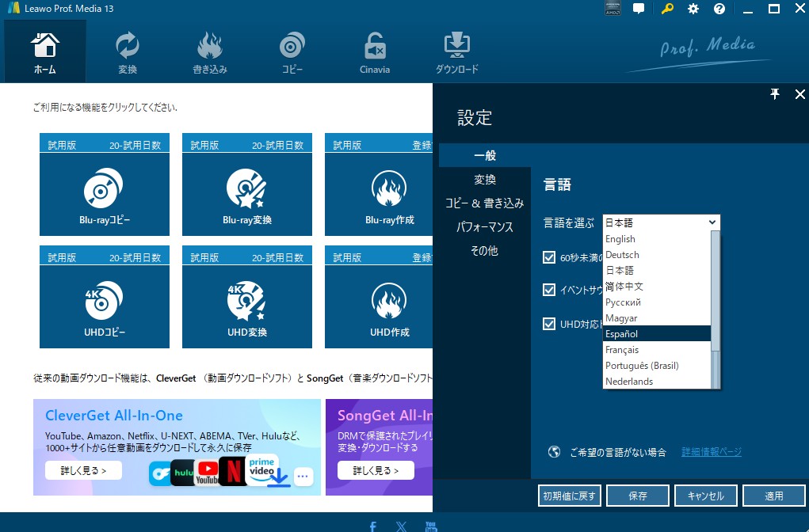Choose Español from the language list

657,333
